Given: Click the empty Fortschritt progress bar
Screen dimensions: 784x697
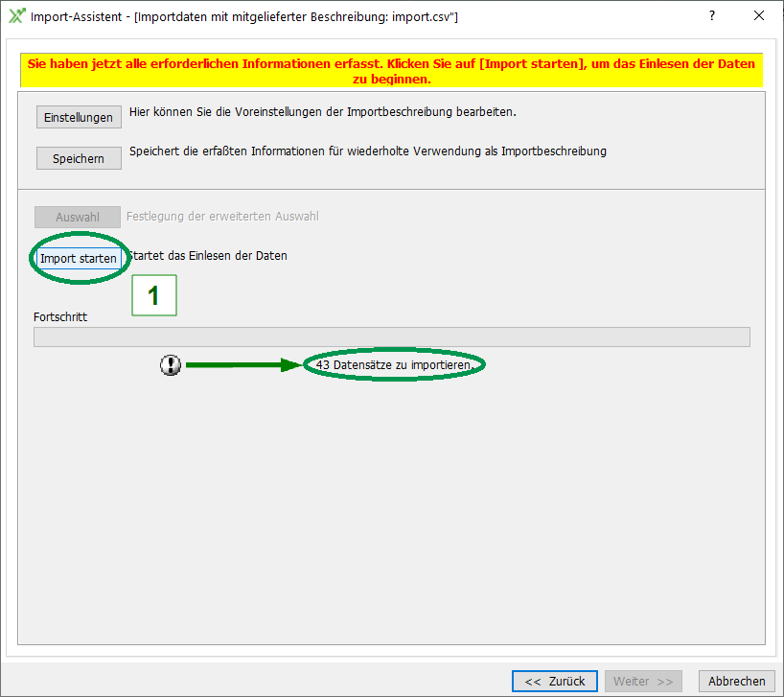Looking at the screenshot, I should (391, 337).
